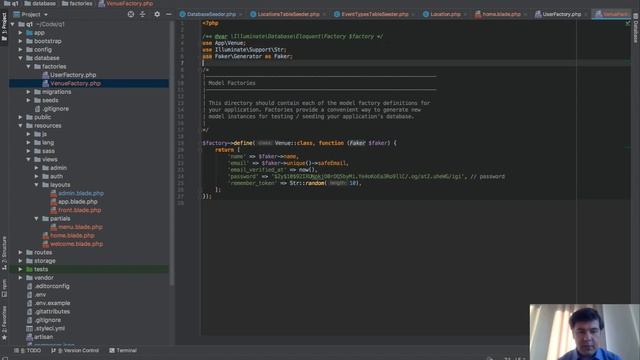Open the Database side tool window

click(x=636, y=28)
